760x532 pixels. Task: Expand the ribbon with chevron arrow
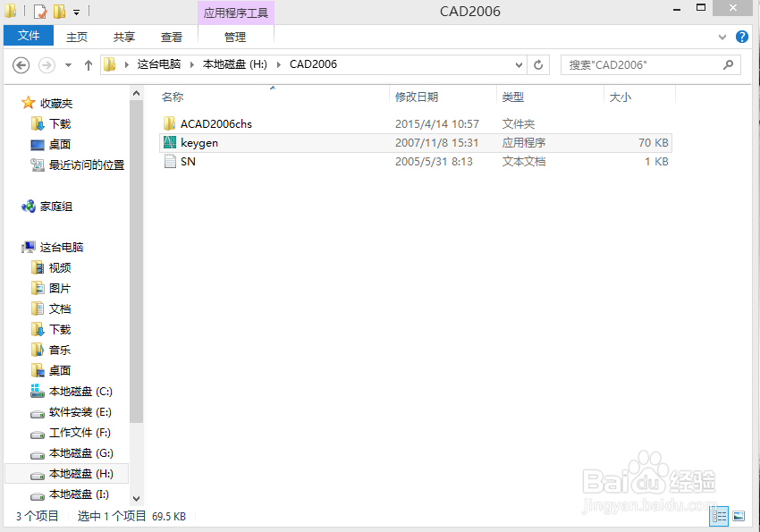[722, 37]
